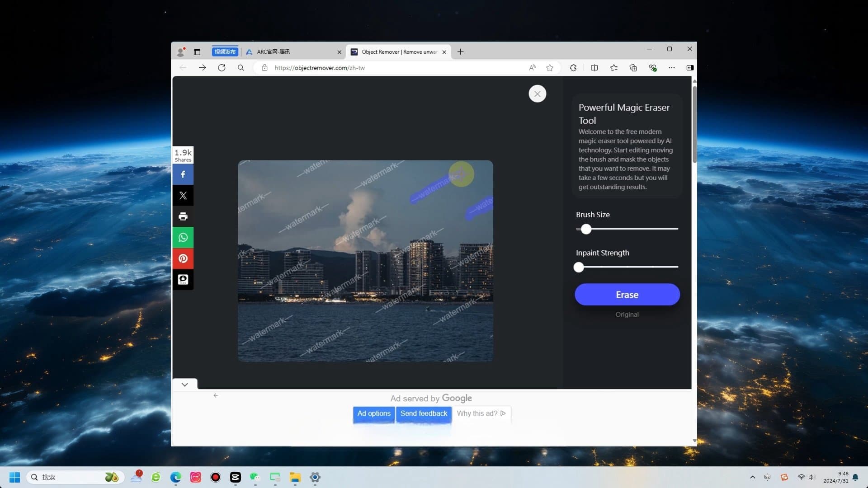
Task: Click the volume icon in system tray
Action: click(811, 477)
